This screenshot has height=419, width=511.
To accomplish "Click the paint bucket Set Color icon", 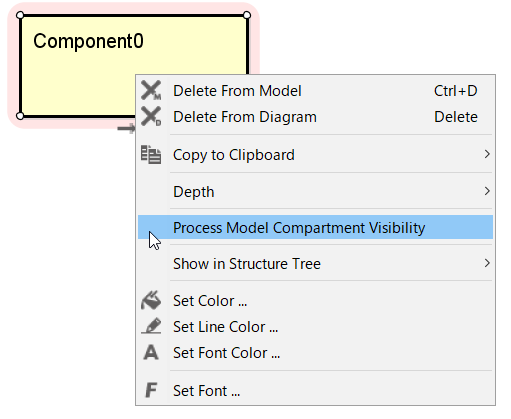I will pos(151,300).
